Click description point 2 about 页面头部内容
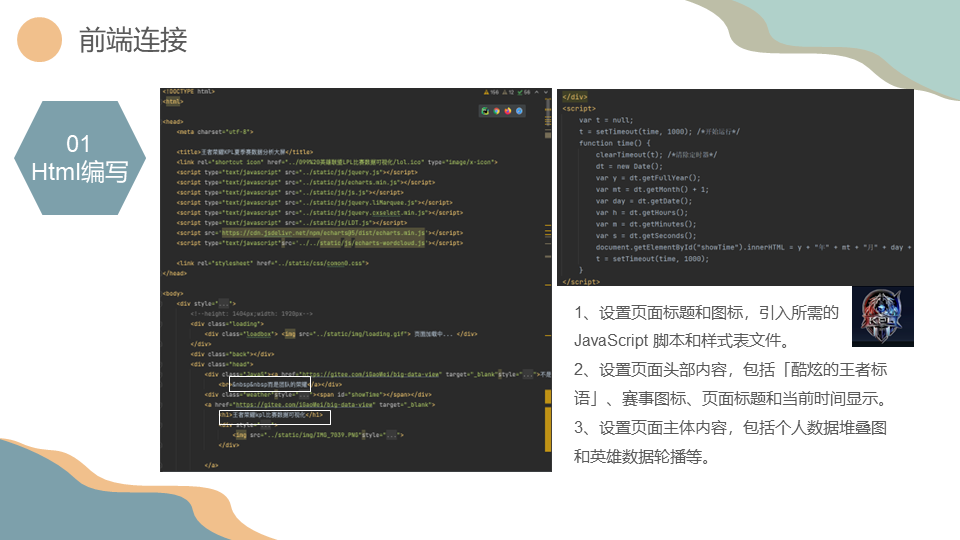Viewport: 960px width, 540px height. [731, 384]
